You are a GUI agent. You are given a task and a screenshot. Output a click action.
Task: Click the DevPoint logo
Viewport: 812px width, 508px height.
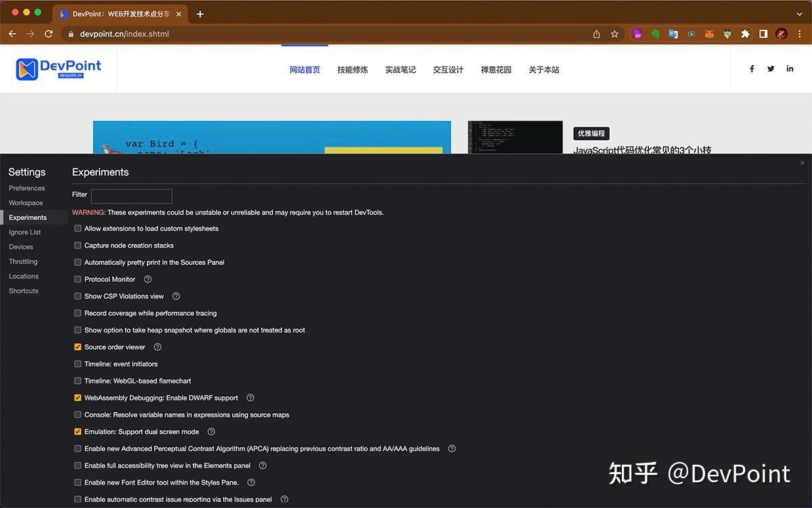click(59, 68)
